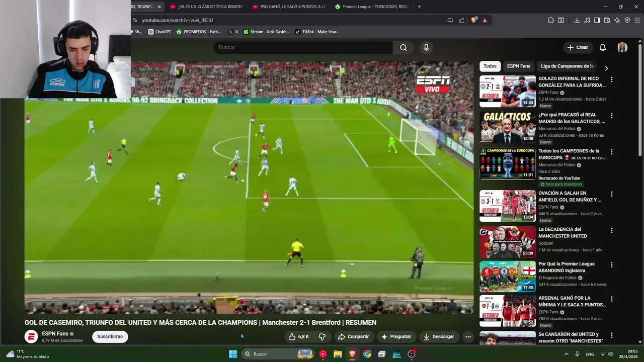Expand chips row with right chevron
This screenshot has width=644, height=362.
click(x=606, y=68)
